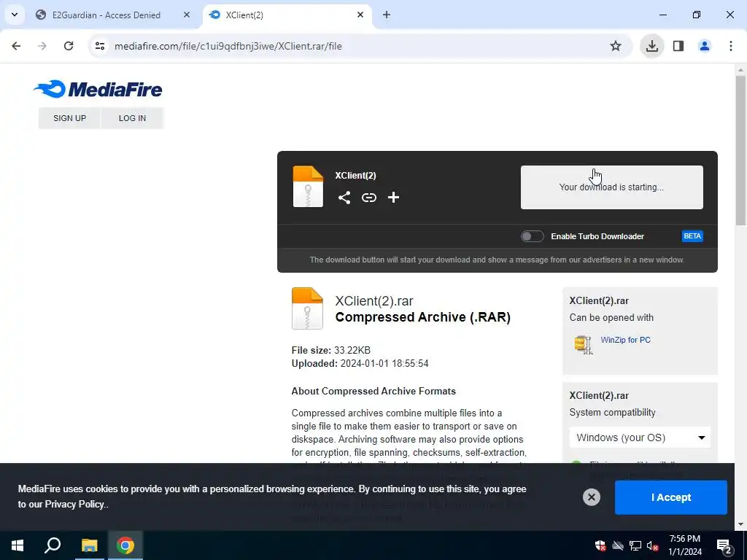Click the System compatibility label
This screenshot has width=747, height=560.
pyautogui.click(x=612, y=413)
